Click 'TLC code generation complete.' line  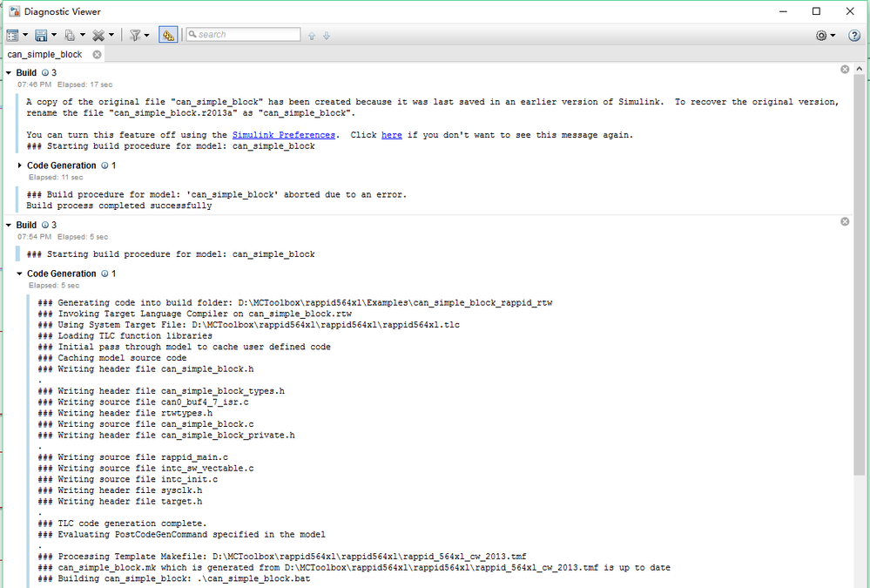pos(122,524)
